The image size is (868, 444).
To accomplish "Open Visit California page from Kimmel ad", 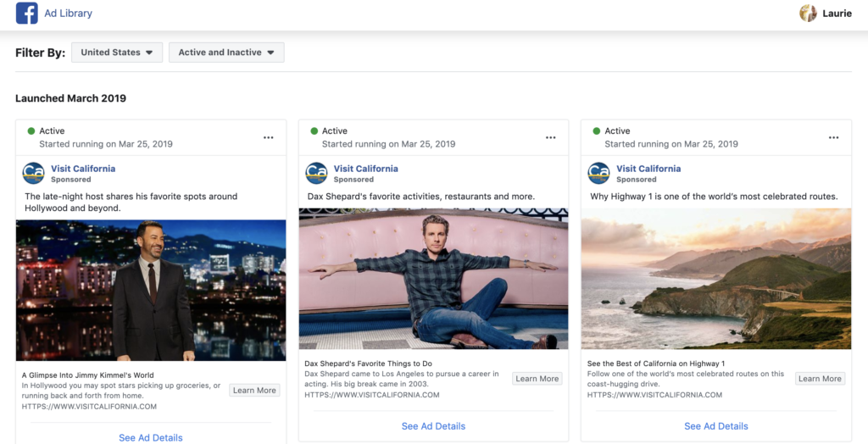I will click(83, 169).
